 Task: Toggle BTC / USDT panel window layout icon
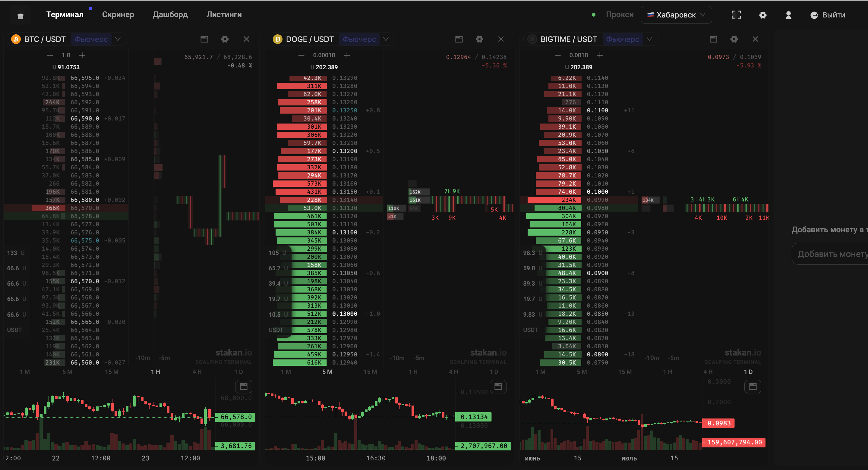tap(204, 39)
